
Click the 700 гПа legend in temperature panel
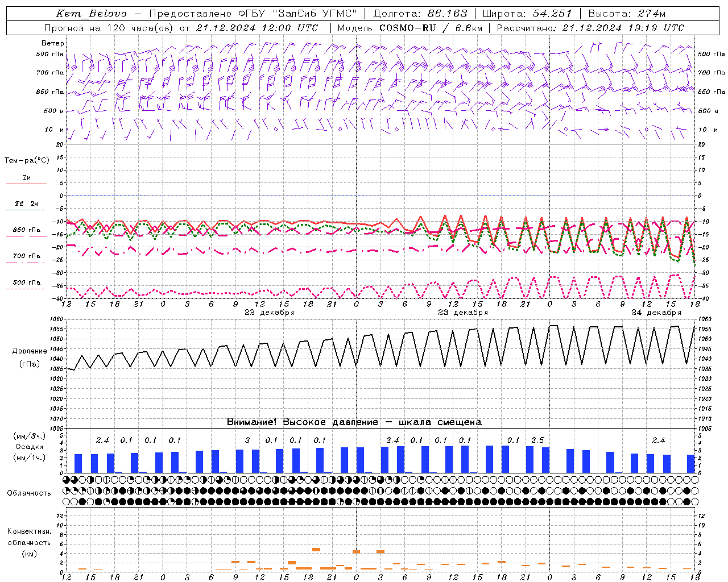(x=27, y=256)
